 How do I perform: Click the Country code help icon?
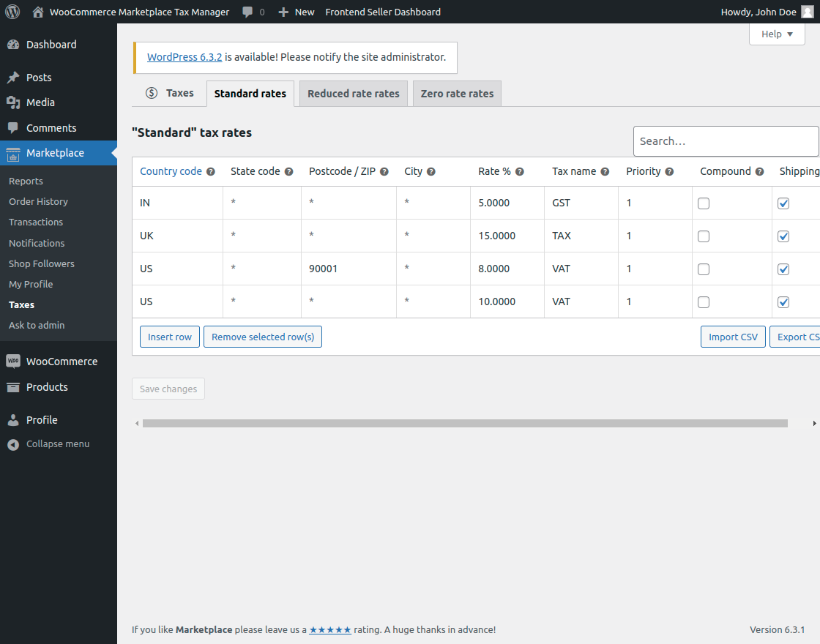209,171
